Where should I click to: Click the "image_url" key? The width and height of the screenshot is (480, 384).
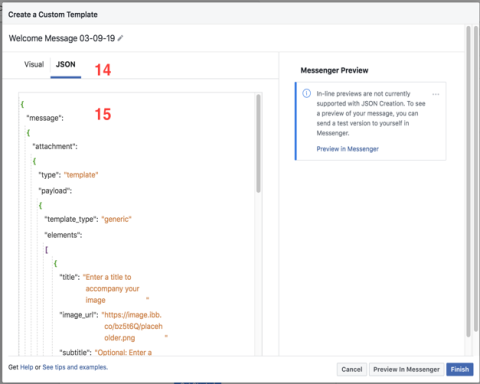(x=79, y=315)
